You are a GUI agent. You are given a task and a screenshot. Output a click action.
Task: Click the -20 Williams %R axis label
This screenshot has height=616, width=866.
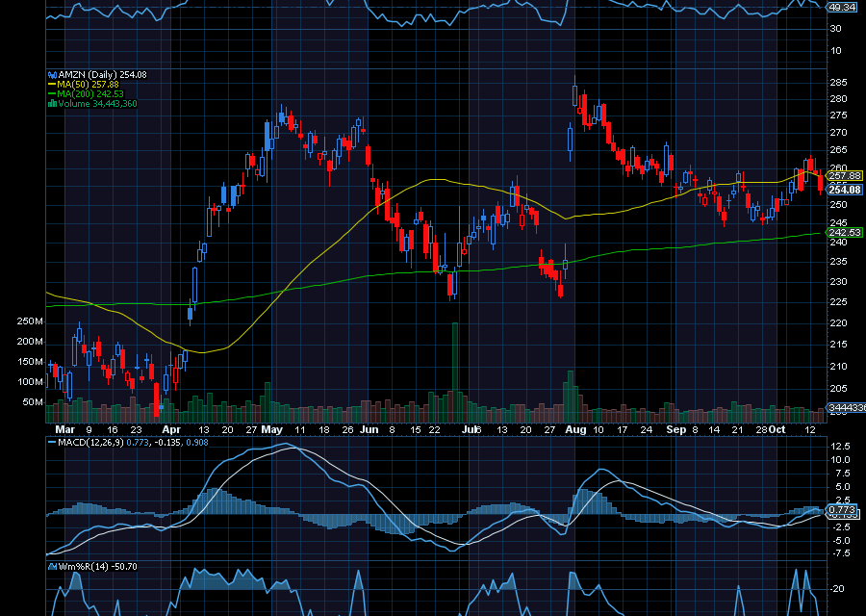point(837,588)
